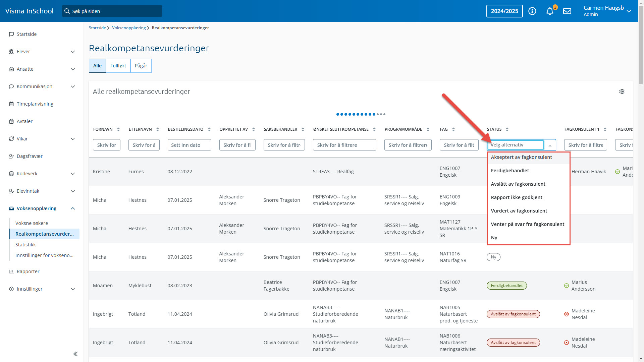Click the Avtaler calendar-check icon
Viewport: 644px width, 362px height.
tap(11, 121)
